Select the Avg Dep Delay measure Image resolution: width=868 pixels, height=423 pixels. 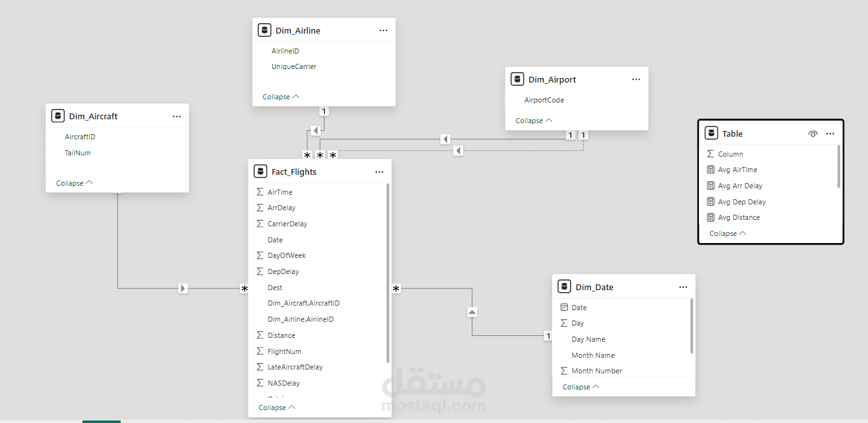pyautogui.click(x=742, y=202)
